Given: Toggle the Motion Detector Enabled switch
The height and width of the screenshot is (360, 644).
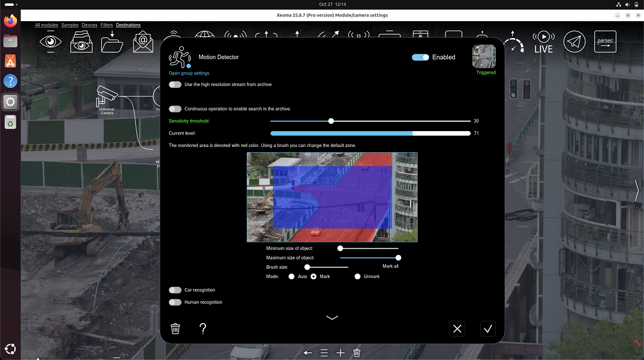Looking at the screenshot, I should 420,57.
